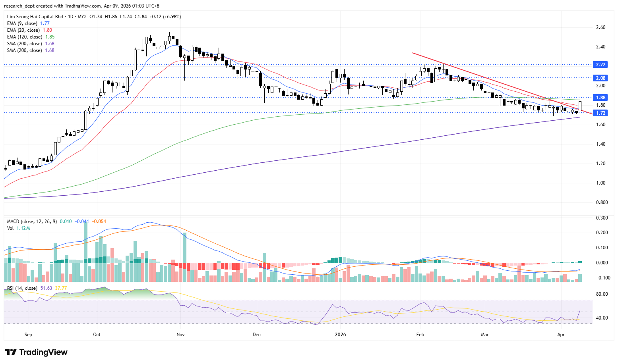Open the RSI (14, close) legend

coord(22,288)
